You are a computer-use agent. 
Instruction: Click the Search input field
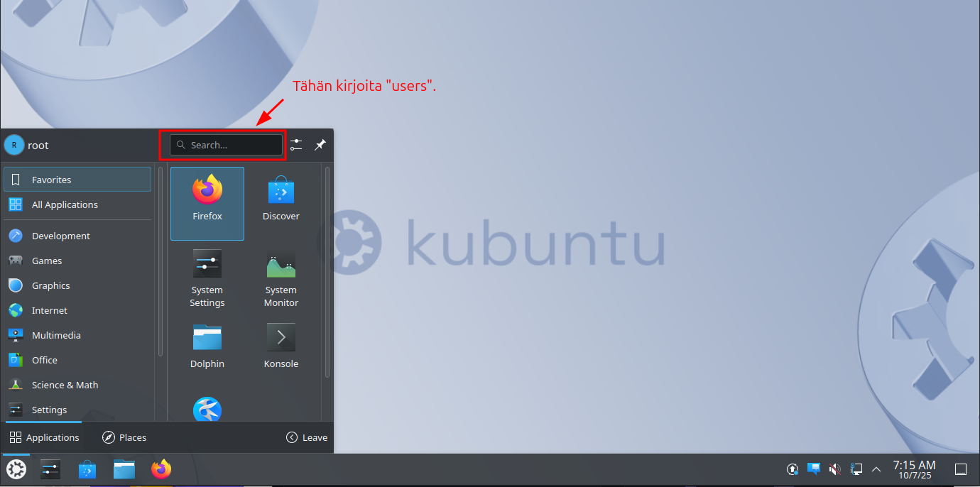(x=227, y=145)
